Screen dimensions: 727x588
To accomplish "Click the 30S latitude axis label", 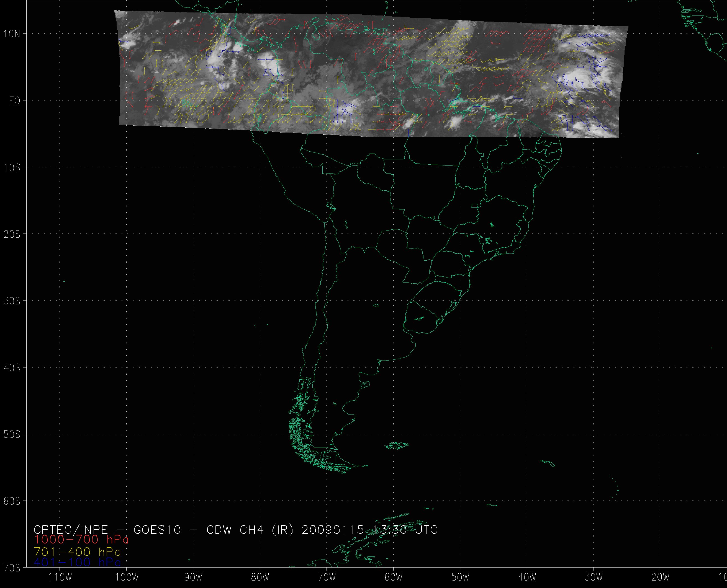I will [x=12, y=301].
